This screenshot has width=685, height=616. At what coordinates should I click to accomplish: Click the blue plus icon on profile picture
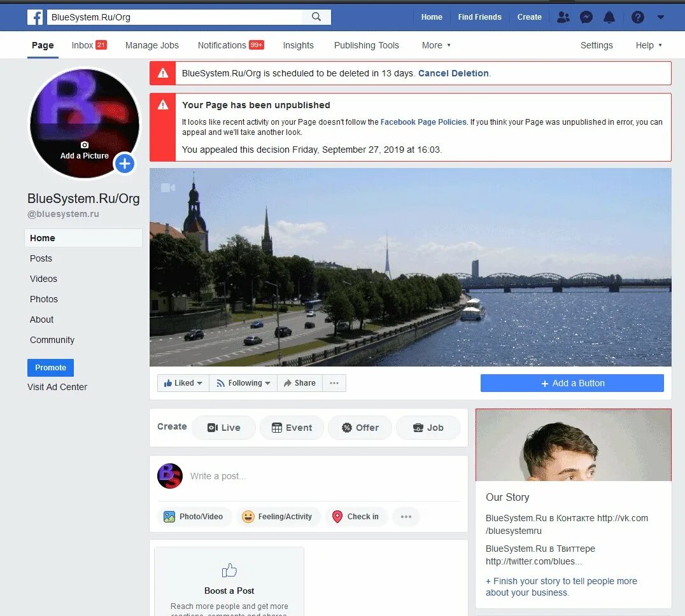tap(125, 164)
